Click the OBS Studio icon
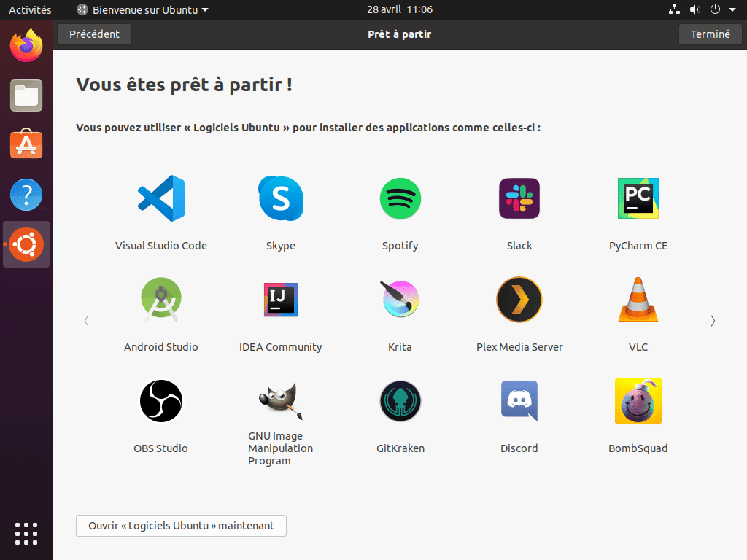 [x=161, y=401]
